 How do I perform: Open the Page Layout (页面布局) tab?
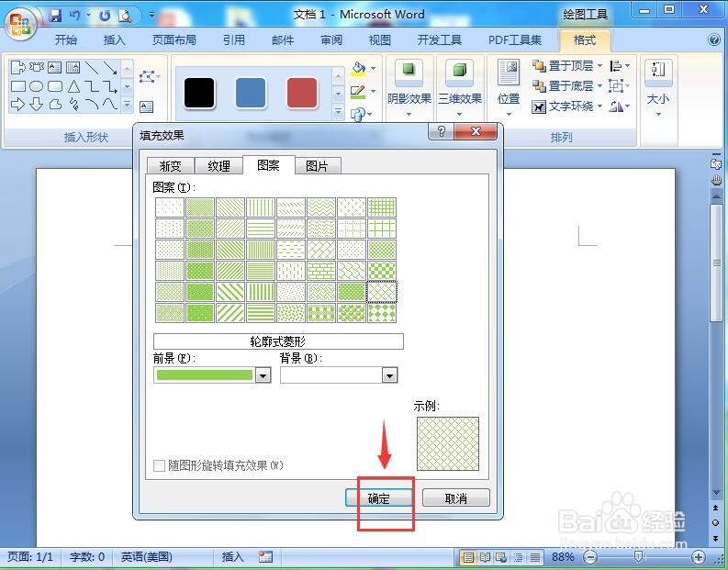pyautogui.click(x=174, y=39)
